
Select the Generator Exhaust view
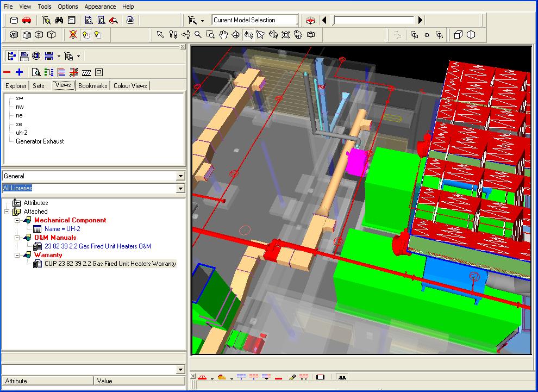tap(40, 141)
